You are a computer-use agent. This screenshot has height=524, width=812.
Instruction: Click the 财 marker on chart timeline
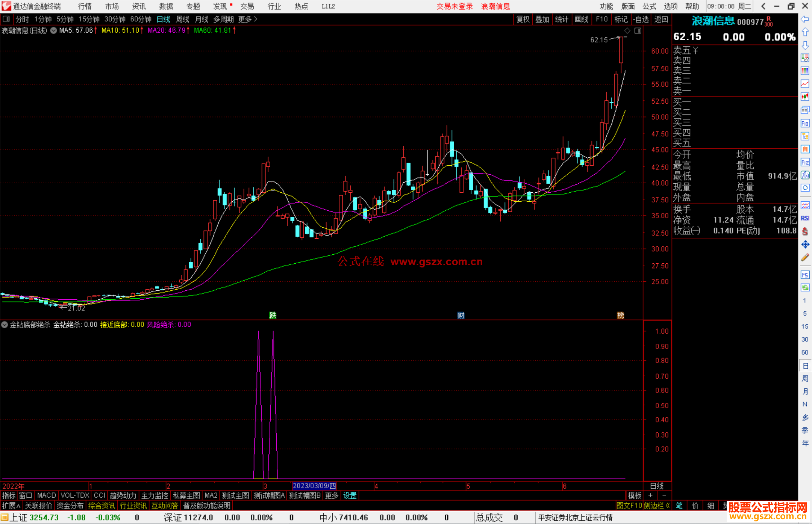tap(461, 315)
